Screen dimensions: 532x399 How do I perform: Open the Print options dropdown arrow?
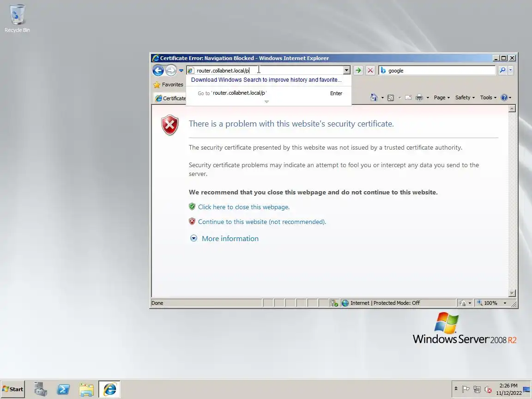coord(428,98)
